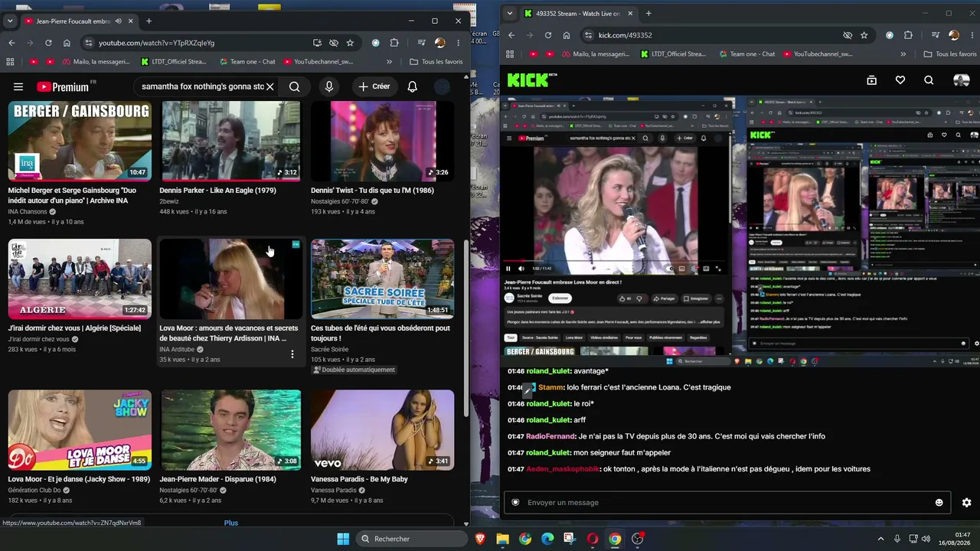Open the YouTube account avatar menu

tap(442, 87)
